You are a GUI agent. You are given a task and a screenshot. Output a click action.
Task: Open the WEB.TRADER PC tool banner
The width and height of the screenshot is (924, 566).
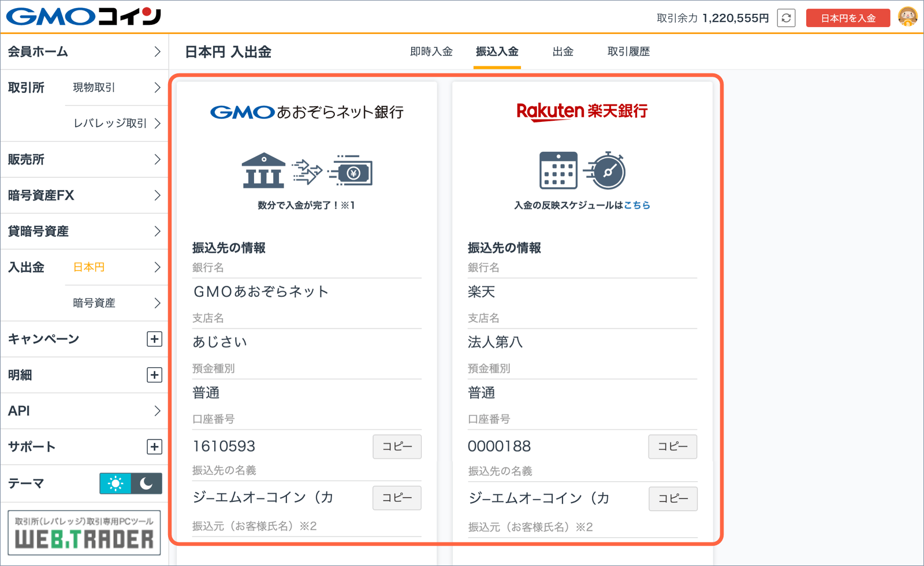tap(84, 533)
